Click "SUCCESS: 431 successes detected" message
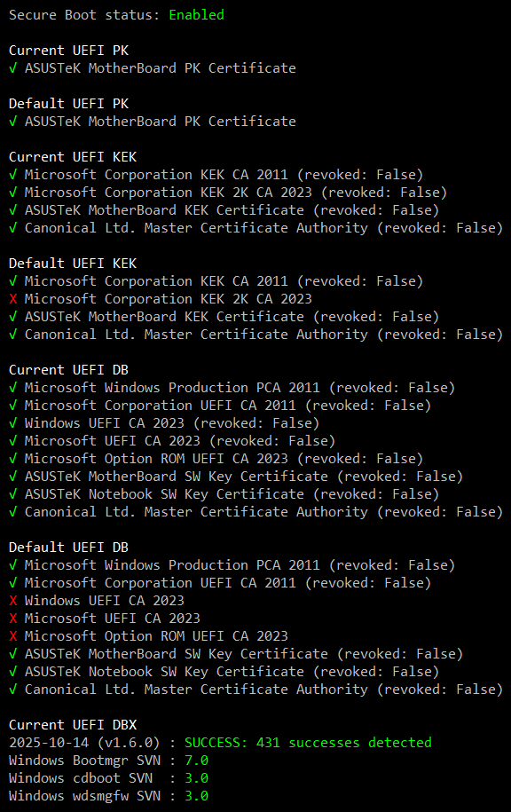This screenshot has height=812, width=511. pyautogui.click(x=308, y=743)
